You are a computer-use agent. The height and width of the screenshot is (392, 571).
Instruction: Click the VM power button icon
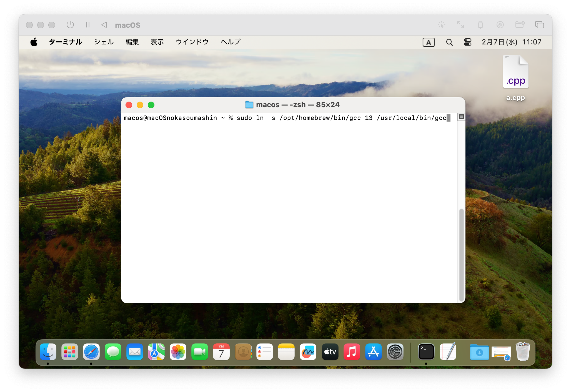(70, 25)
